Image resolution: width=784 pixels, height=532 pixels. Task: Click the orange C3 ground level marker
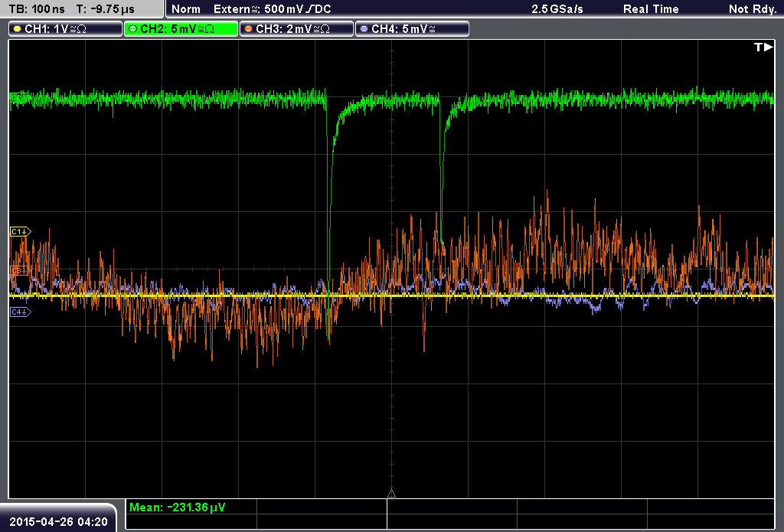click(21, 270)
